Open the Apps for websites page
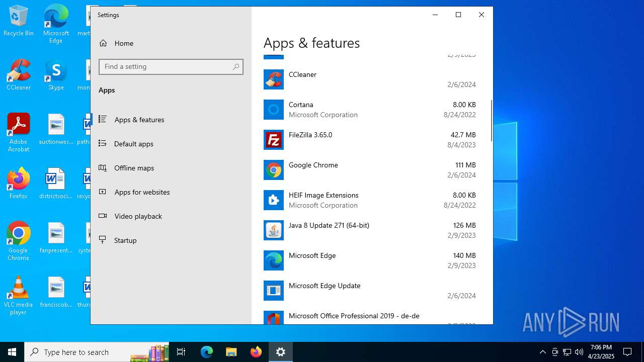Screen dimensions: 644x362 (171, 192)
